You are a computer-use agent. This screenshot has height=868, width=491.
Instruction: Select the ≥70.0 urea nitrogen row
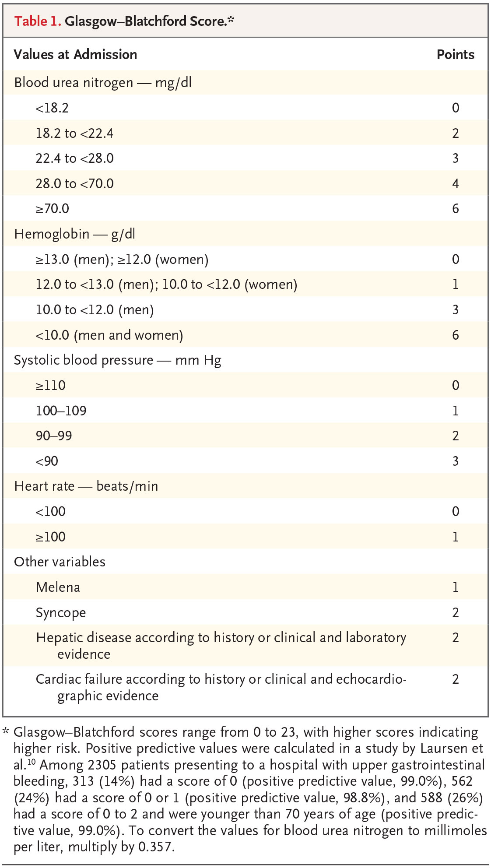[245, 208]
